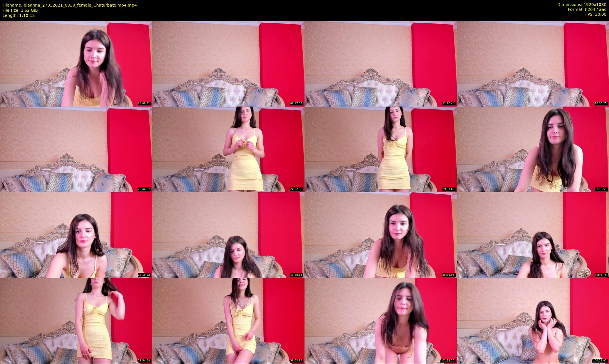The image size is (609, 364).
Task: Open the thumbnail stamped 12:26.44
Action: pyautogui.click(x=380, y=64)
